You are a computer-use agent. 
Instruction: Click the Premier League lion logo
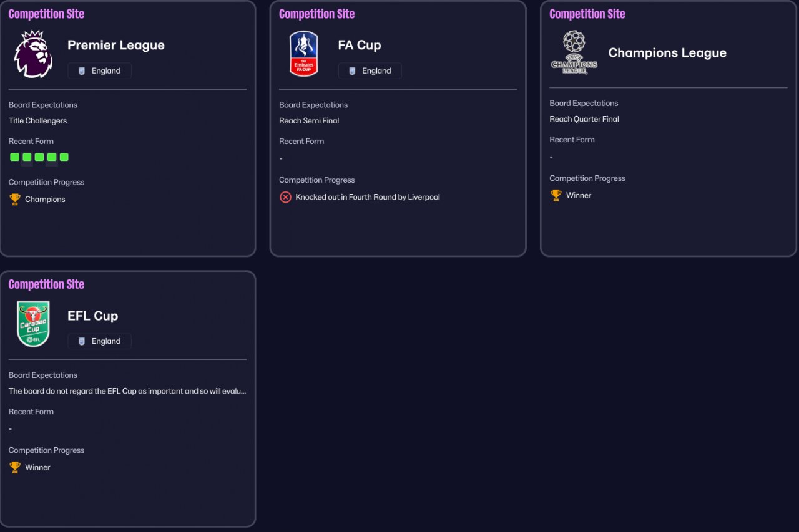point(33,54)
